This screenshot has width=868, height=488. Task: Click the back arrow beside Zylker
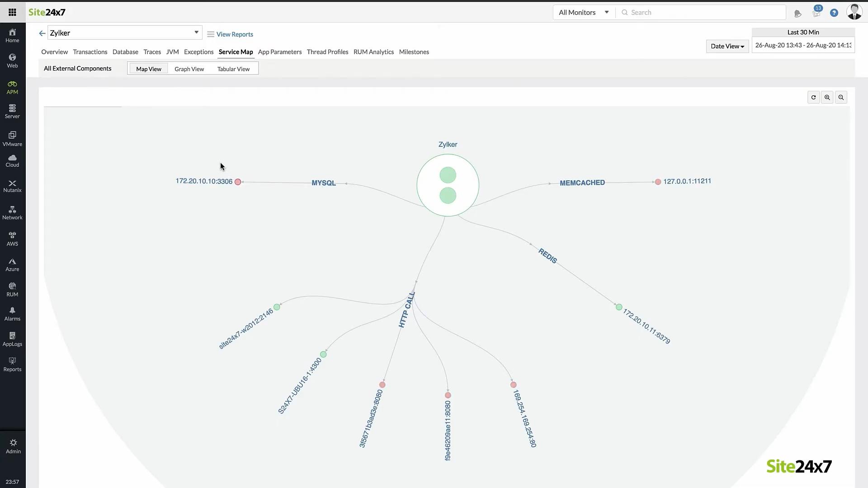point(42,33)
